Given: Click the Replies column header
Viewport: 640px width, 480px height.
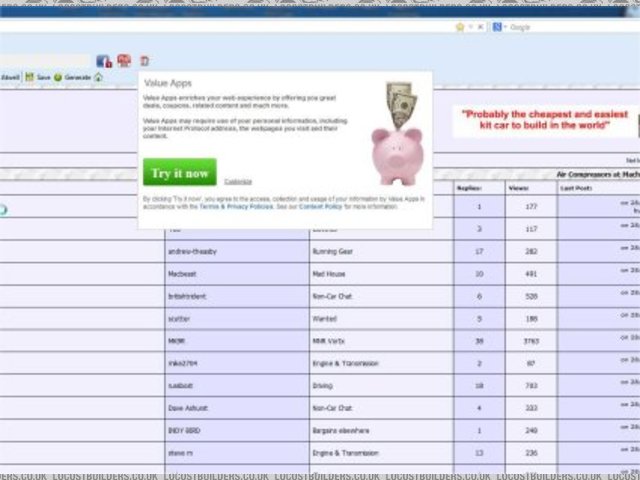Looking at the screenshot, I should [x=469, y=187].
